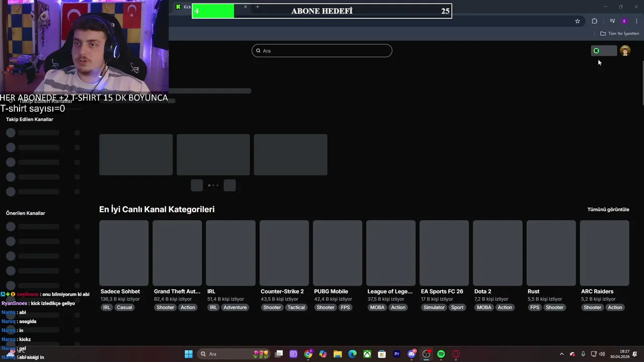Open the purple E Chrome profile icon

624,21
